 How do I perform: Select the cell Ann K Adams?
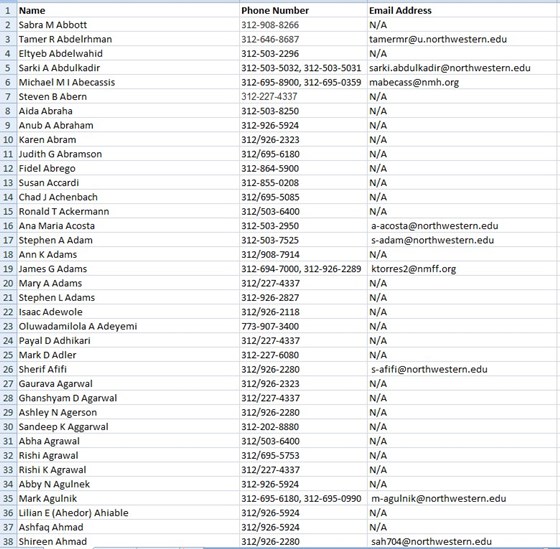[128, 255]
